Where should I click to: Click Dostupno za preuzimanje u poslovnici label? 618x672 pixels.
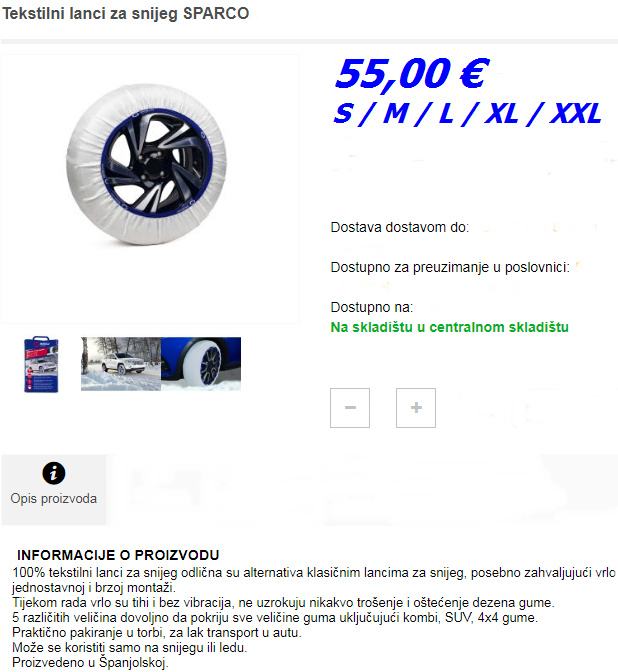[450, 267]
